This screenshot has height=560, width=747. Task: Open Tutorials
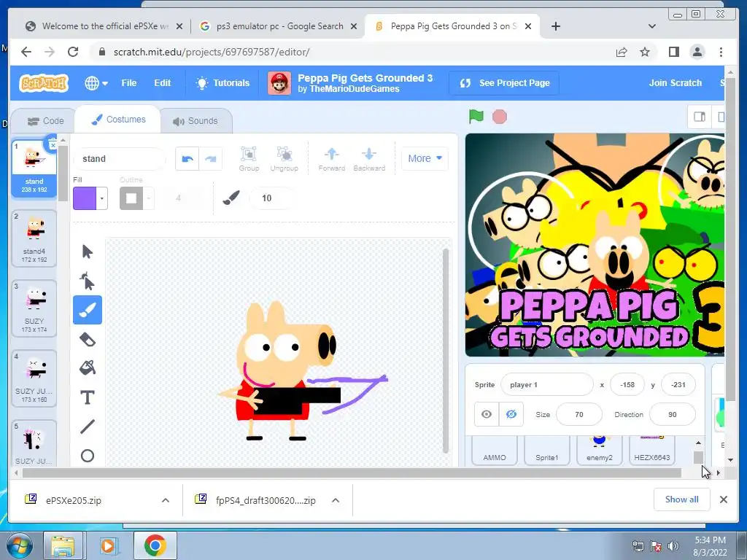click(x=223, y=83)
